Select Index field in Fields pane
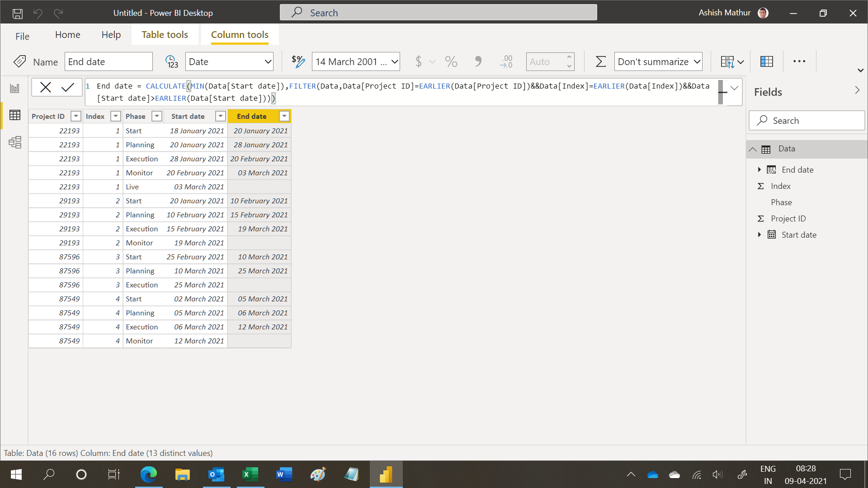 point(781,186)
